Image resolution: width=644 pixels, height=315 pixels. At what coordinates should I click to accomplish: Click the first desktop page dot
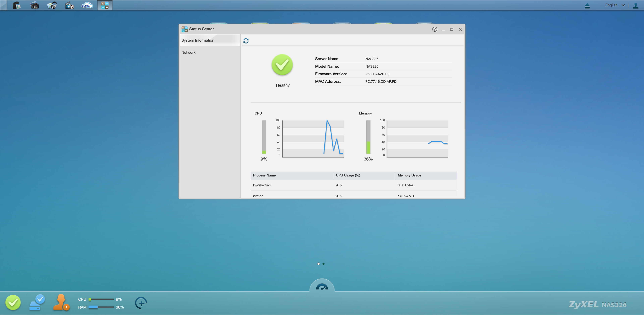(x=318, y=264)
